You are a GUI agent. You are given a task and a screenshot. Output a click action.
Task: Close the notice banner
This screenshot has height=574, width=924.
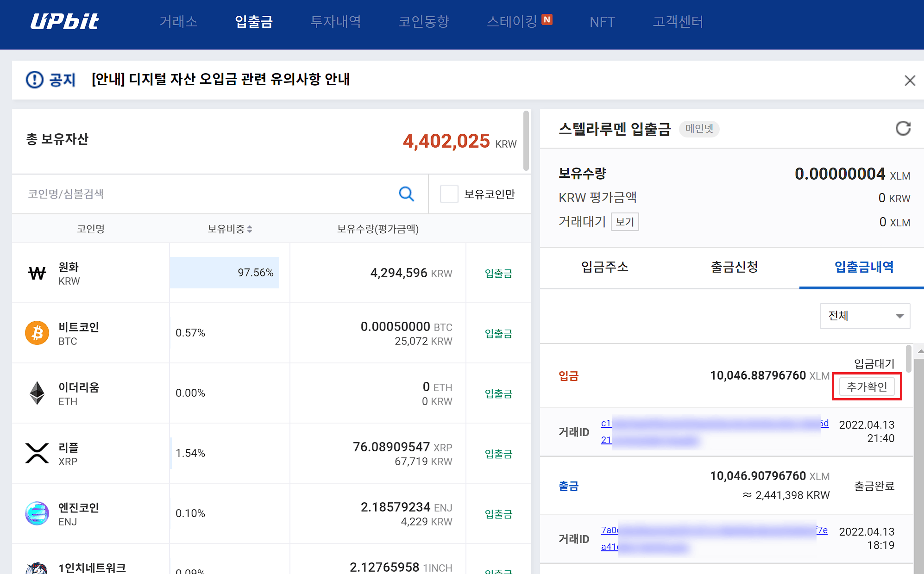pyautogui.click(x=910, y=81)
